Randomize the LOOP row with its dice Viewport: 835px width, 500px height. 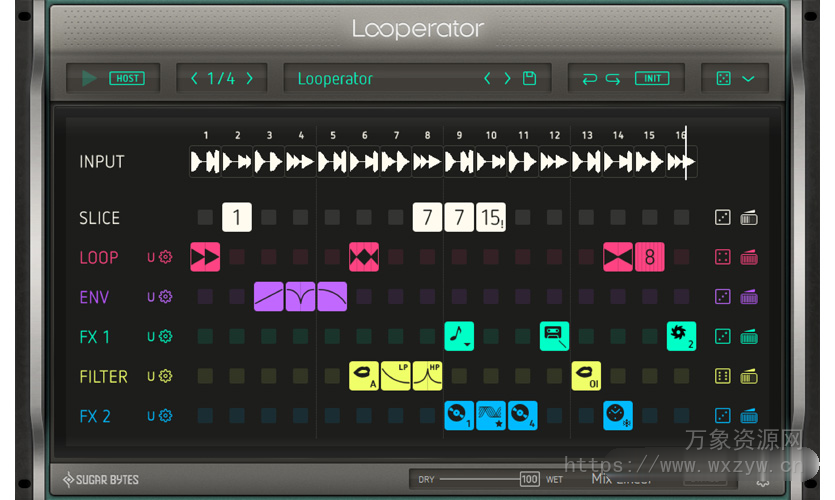coord(723,257)
